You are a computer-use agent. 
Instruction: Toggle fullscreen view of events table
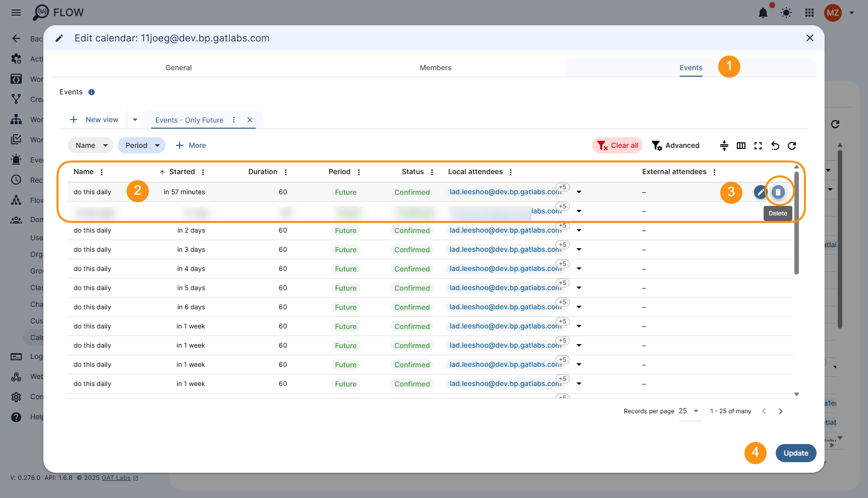tap(758, 146)
